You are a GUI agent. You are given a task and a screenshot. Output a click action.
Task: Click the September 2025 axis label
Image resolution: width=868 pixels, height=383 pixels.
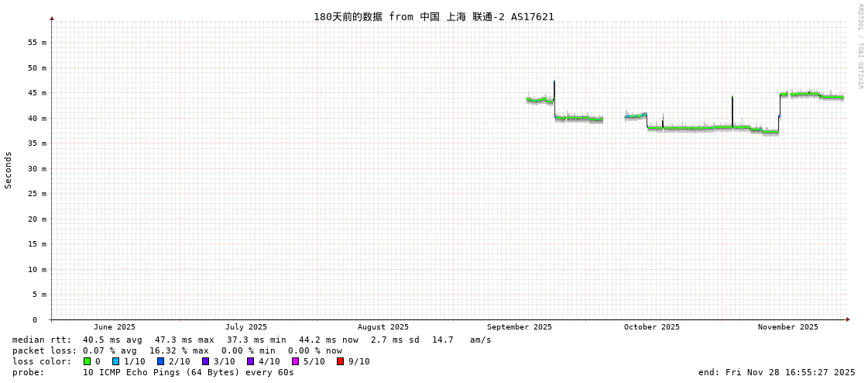click(519, 327)
